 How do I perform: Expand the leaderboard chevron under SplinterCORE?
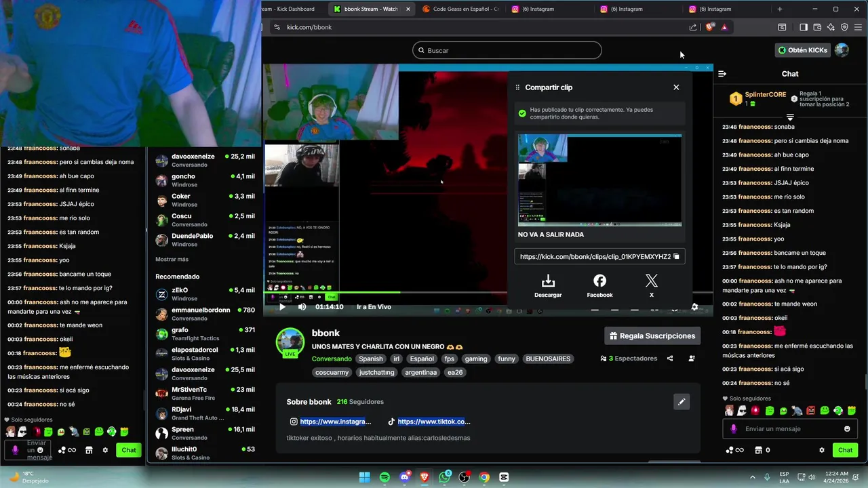[790, 117]
